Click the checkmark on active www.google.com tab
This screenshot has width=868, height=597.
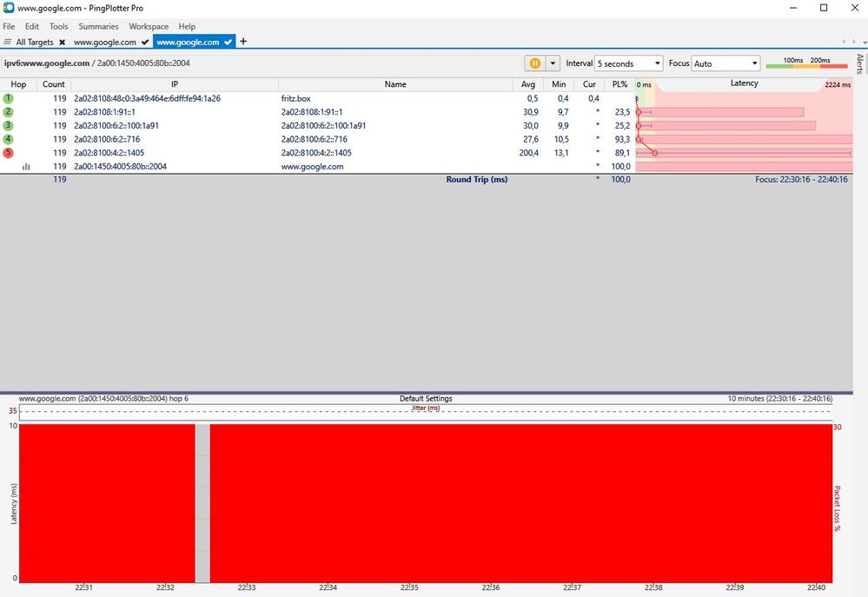point(228,42)
